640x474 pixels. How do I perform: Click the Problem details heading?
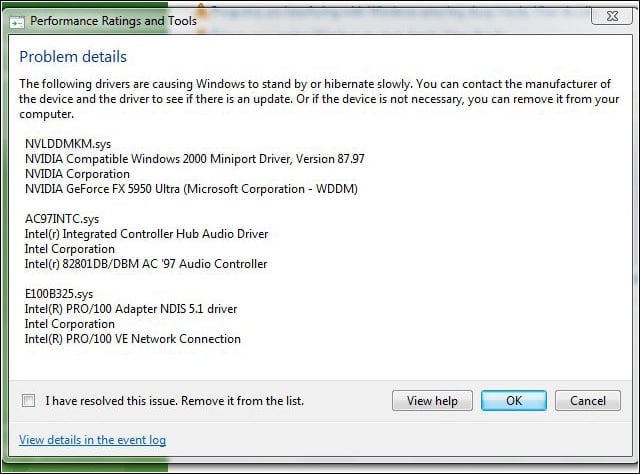pos(73,57)
